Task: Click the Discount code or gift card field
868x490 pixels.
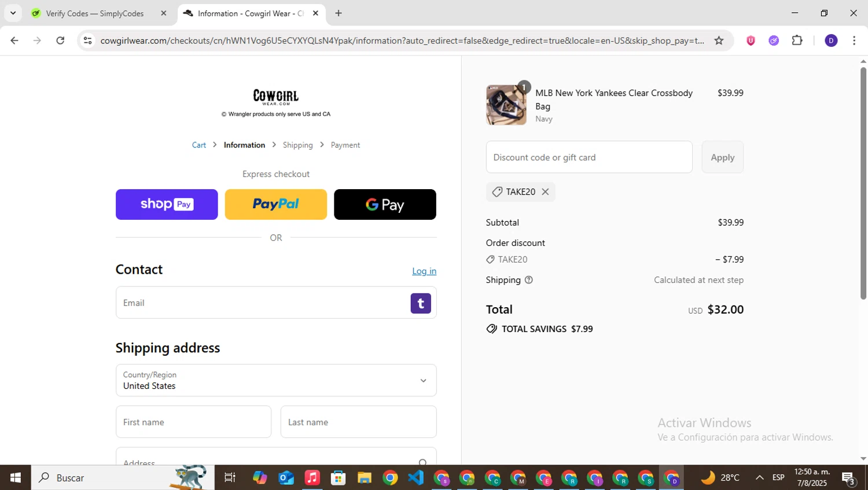Action: 589,157
